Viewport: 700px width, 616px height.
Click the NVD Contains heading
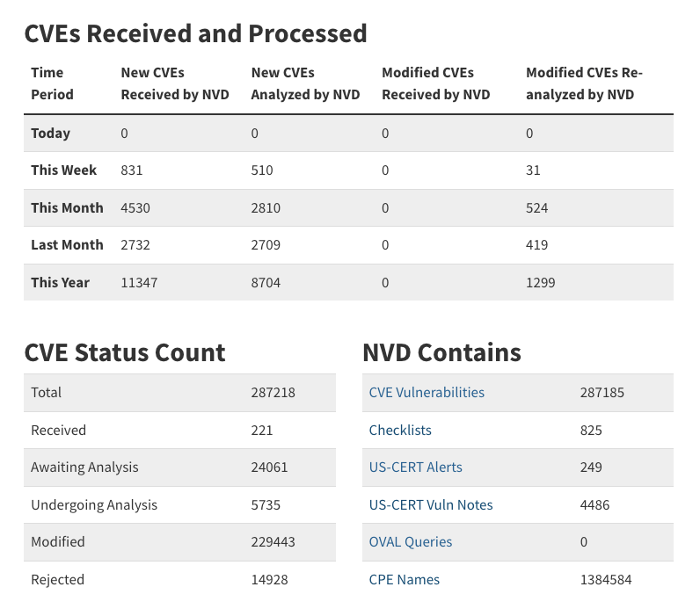pos(441,352)
